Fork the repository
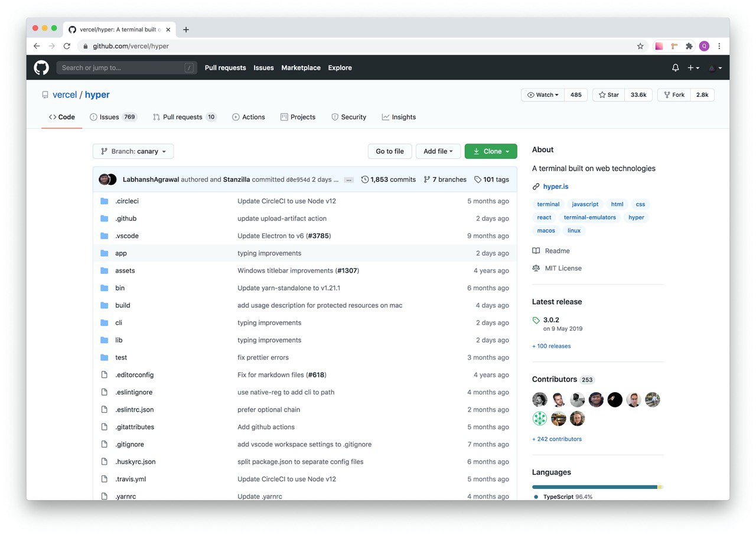This screenshot has width=756, height=535. pos(674,95)
